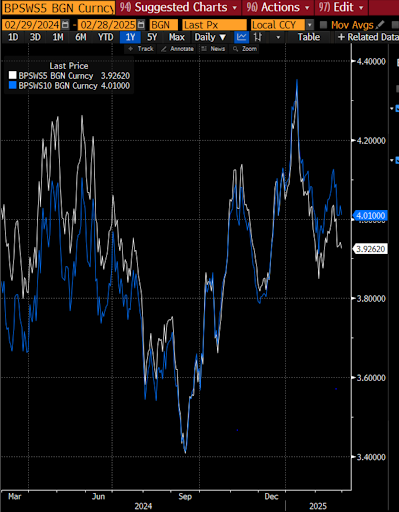Viewport: 399px width, 512px height.
Task: Click the blue BPSWS10 legend color swatch
Action: 12,85
